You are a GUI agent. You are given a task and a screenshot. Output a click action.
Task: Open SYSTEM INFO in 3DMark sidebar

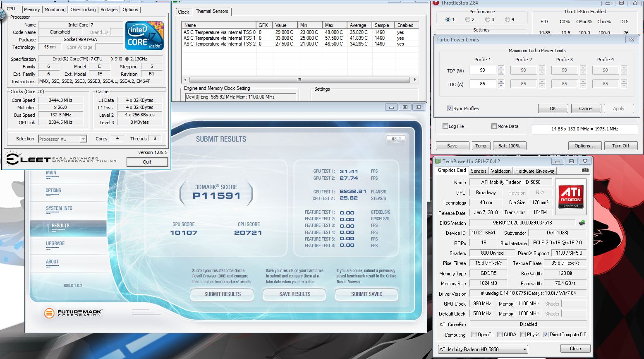point(59,209)
